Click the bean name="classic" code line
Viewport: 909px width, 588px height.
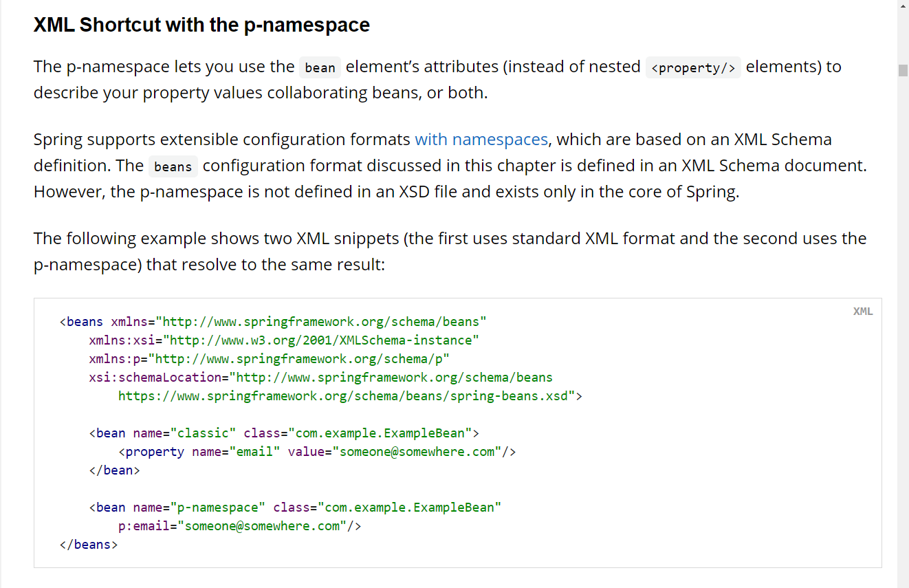pyautogui.click(x=283, y=433)
